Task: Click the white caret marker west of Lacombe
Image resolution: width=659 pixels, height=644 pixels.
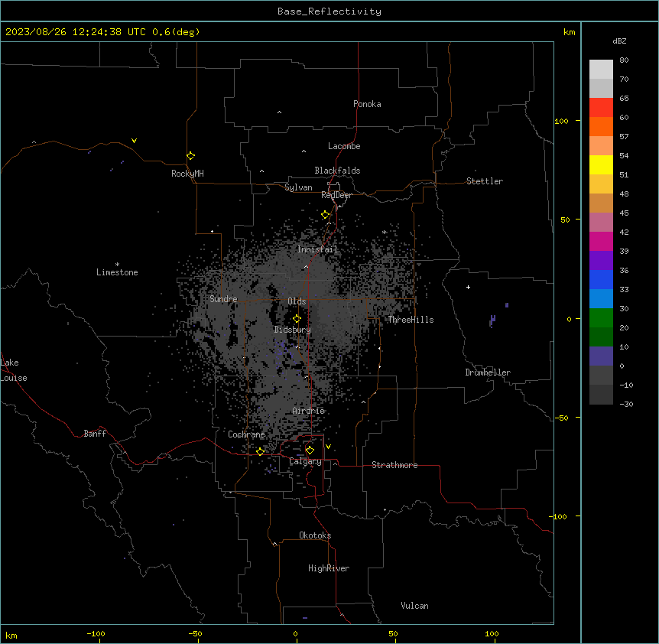Action: pos(304,151)
